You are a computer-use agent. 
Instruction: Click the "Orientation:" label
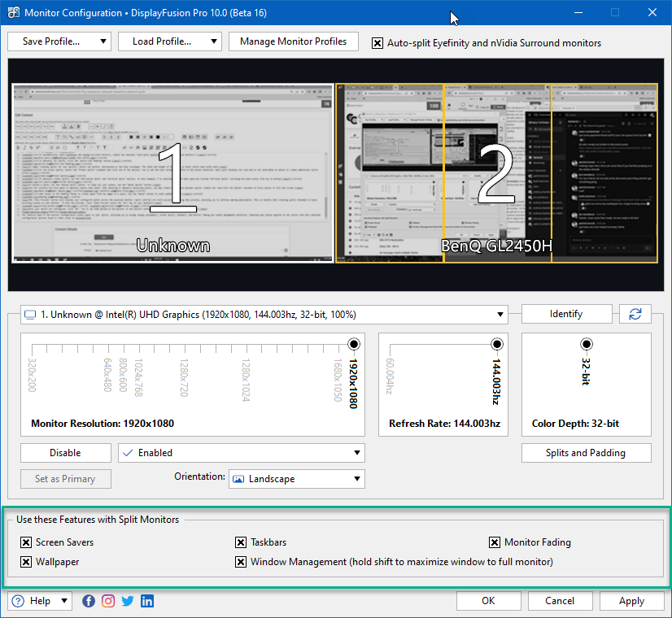(x=199, y=477)
